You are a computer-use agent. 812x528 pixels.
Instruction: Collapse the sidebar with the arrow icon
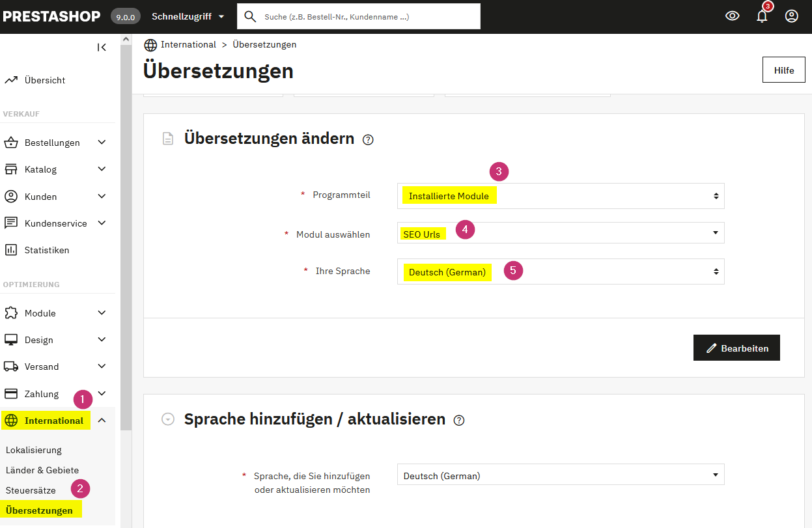(102, 47)
